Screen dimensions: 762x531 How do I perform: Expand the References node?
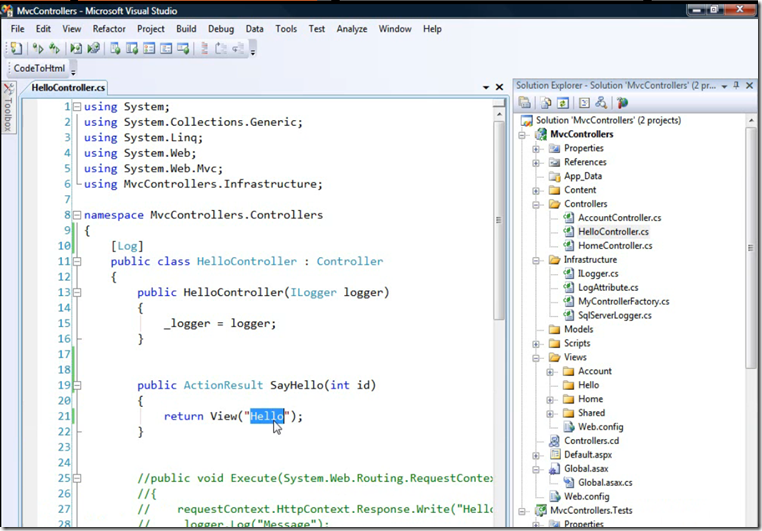pyautogui.click(x=536, y=163)
